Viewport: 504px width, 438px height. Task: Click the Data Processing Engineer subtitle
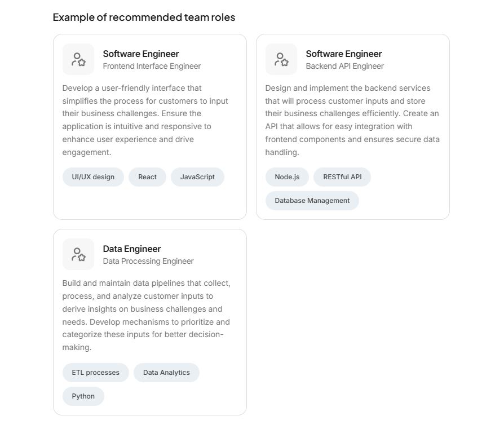[x=148, y=261]
